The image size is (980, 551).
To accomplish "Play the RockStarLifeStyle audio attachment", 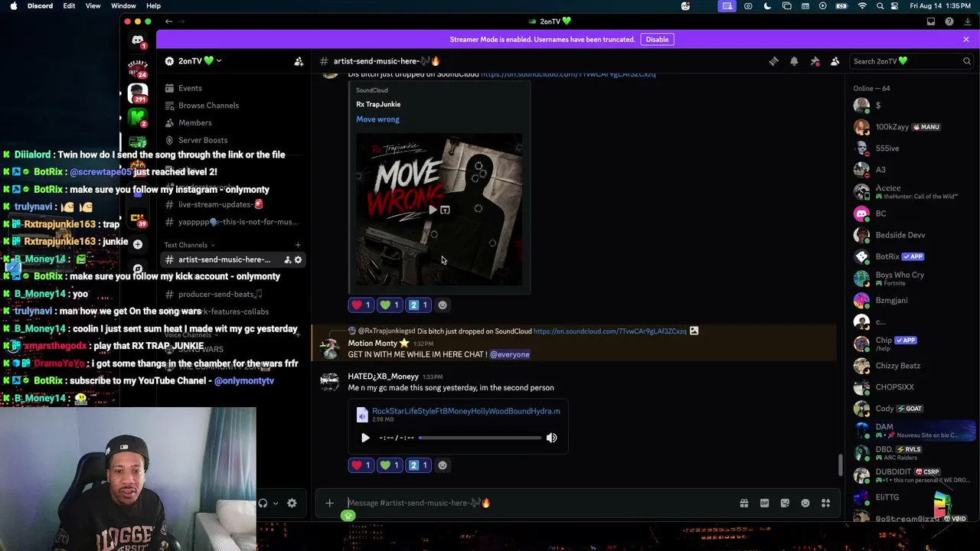I will coord(365,438).
